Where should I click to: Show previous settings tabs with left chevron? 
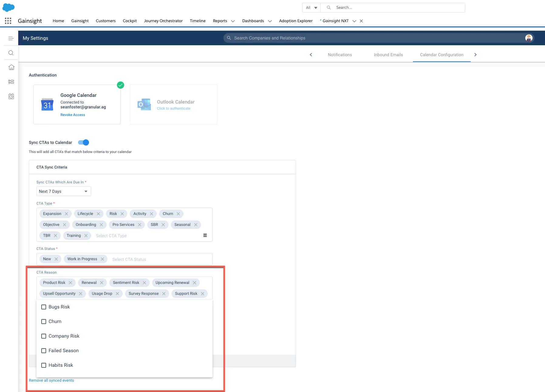(311, 55)
